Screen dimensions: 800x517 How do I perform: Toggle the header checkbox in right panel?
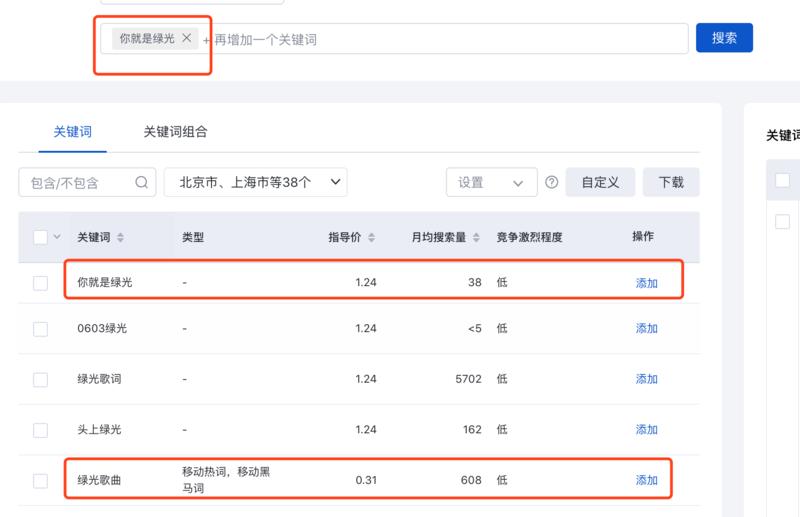(x=782, y=180)
